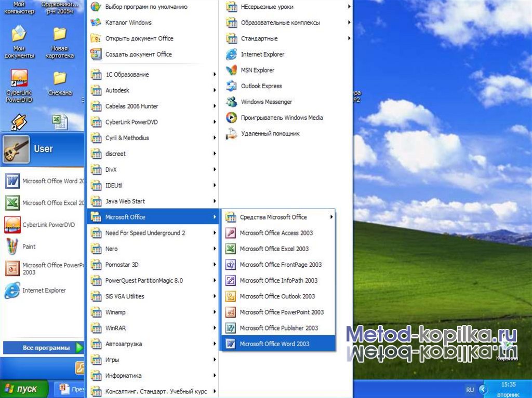Click the Paint icon in pinned list
Viewport: 532px width, 398px height.
(12, 246)
